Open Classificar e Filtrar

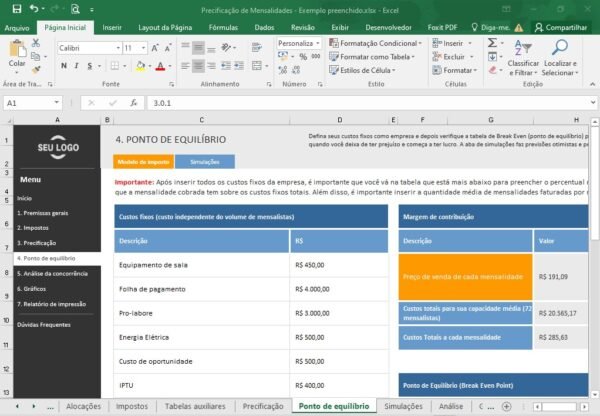click(523, 57)
